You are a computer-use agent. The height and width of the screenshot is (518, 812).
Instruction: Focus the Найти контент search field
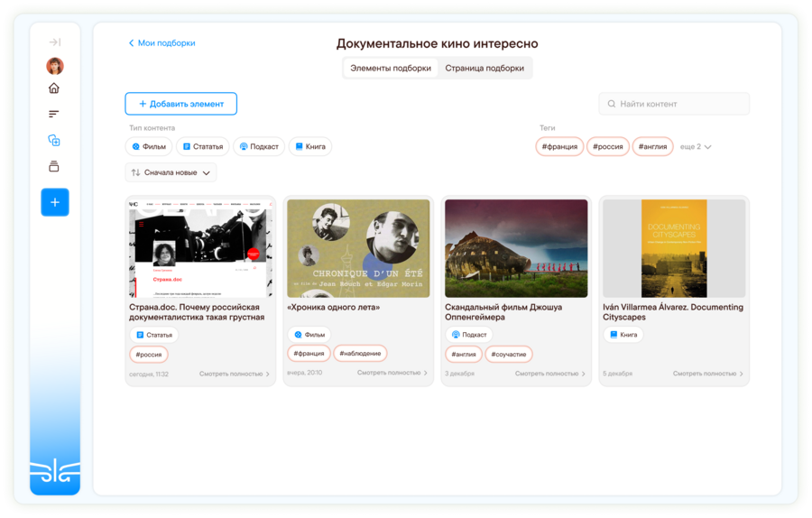[674, 104]
